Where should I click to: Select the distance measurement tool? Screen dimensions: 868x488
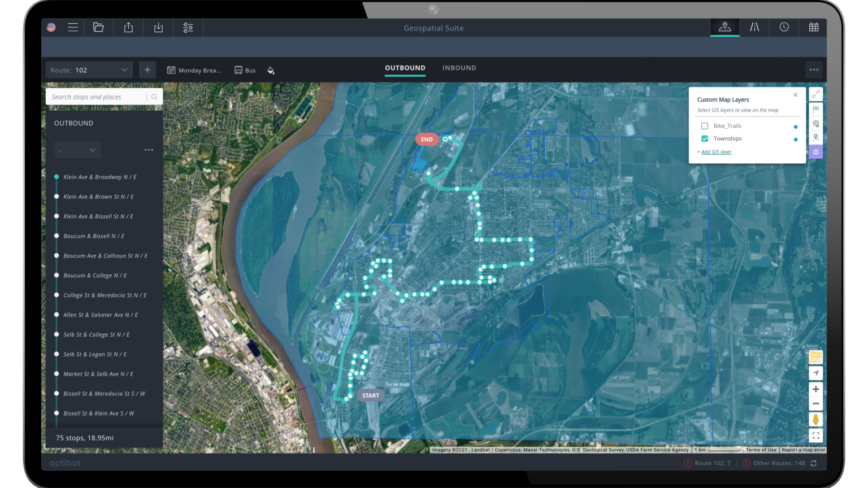tap(815, 94)
